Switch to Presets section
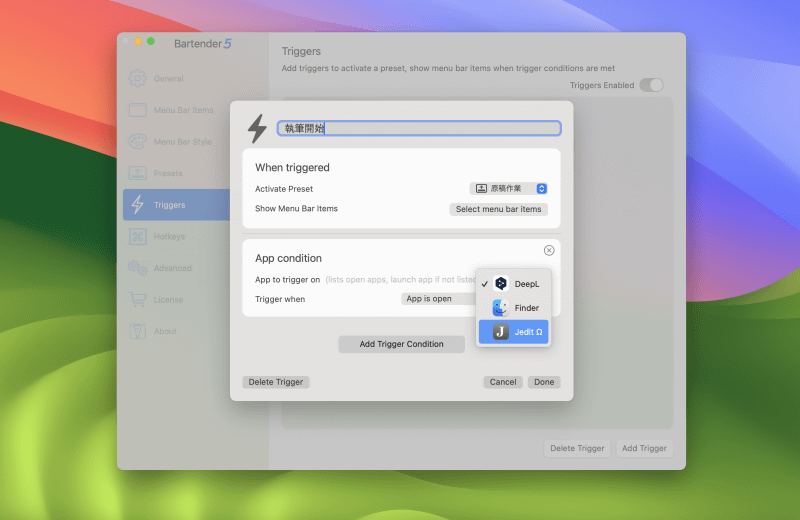Image resolution: width=800 pixels, height=520 pixels. (x=168, y=174)
